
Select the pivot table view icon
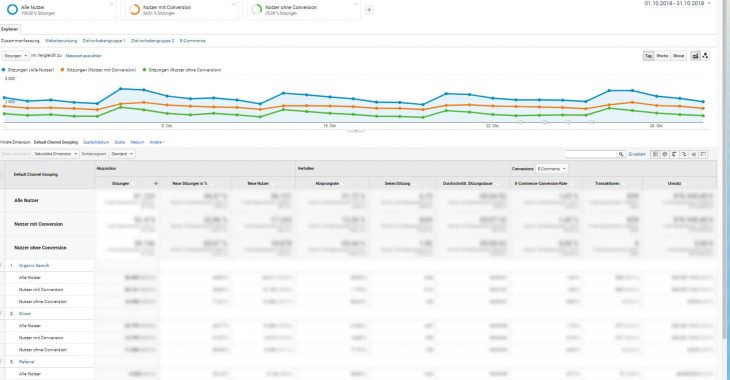703,154
